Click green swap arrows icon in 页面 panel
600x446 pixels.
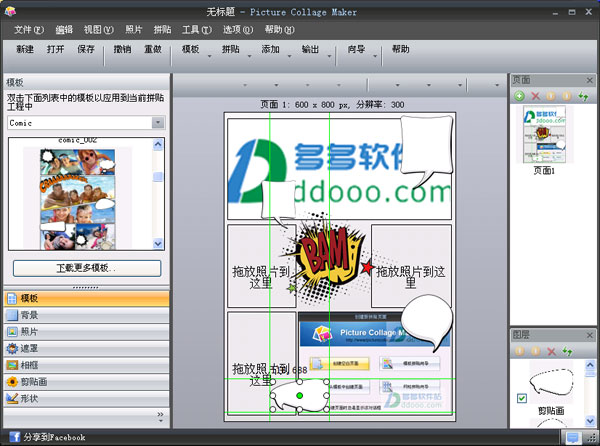583,96
